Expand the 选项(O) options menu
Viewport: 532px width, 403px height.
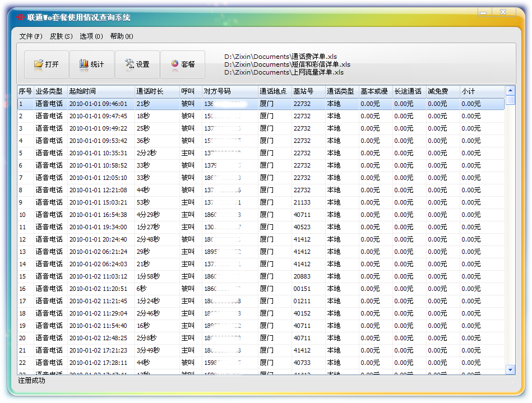(x=91, y=36)
